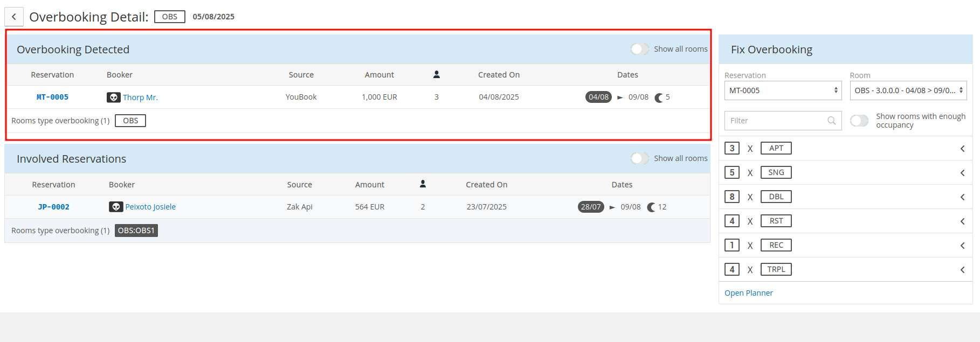This screenshot has width=980, height=342.
Task: Click the RST room type label
Action: [776, 221]
